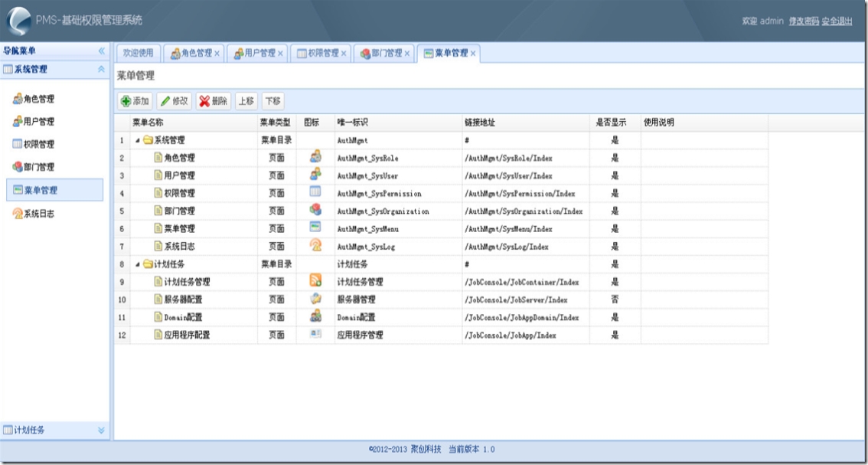Collapse the 导航菜单 sidebar panel
Image resolution: width=868 pixels, height=465 pixels.
point(102,51)
